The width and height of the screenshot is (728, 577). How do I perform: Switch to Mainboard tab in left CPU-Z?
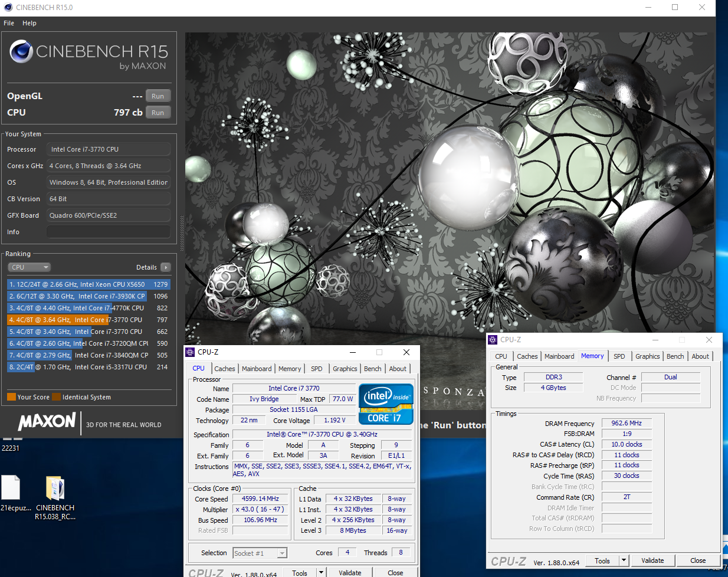pyautogui.click(x=257, y=369)
